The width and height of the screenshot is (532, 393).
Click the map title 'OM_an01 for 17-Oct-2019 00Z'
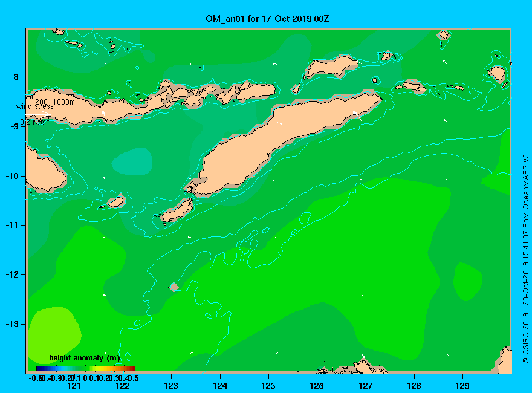(267, 19)
